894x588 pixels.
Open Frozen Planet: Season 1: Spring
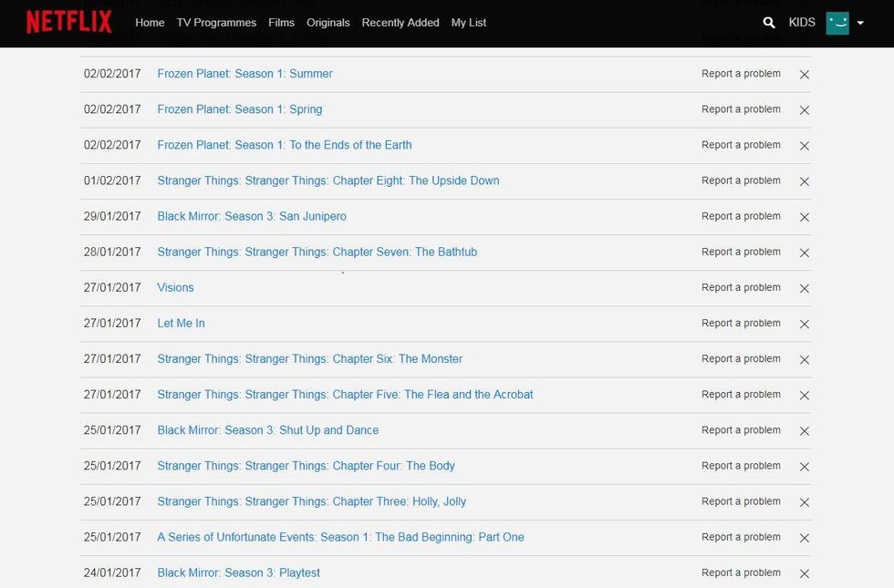240,109
